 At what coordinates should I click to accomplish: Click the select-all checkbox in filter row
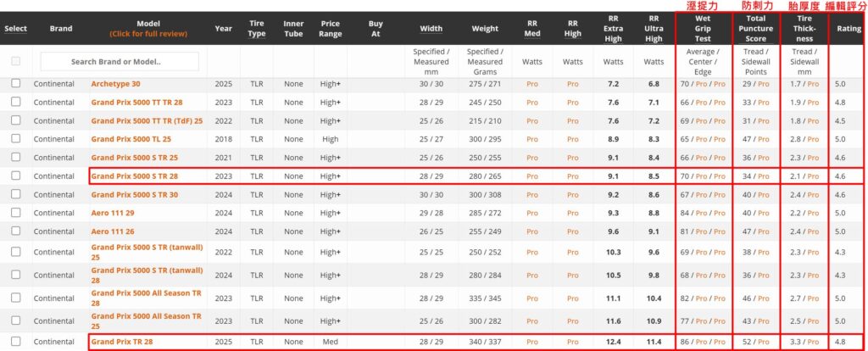(x=15, y=61)
